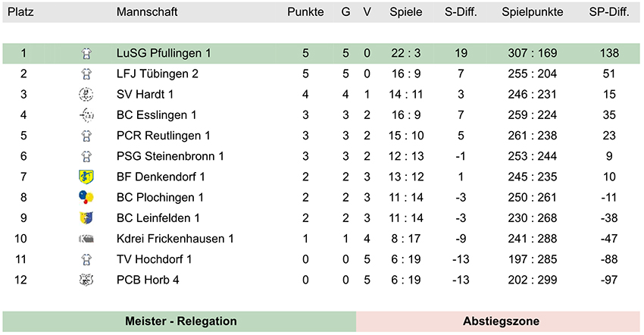The image size is (644, 335).
Task: Click the SV Hardt 1 round emblem
Action: pos(86,94)
